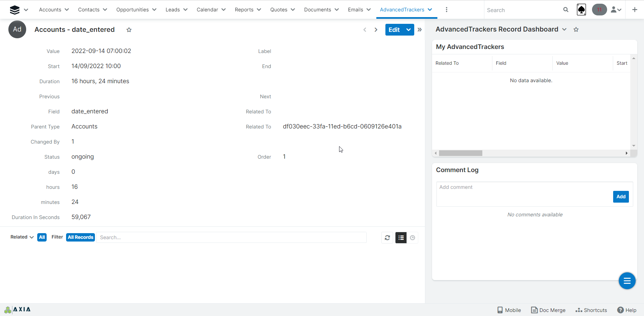Click the Edit button
Viewport: 644px width, 316px height.
click(394, 30)
